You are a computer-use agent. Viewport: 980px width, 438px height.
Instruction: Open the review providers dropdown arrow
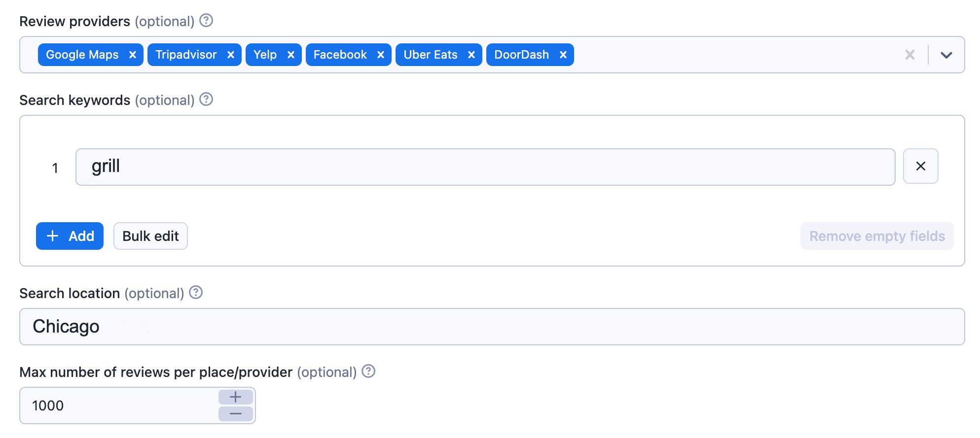coord(946,55)
